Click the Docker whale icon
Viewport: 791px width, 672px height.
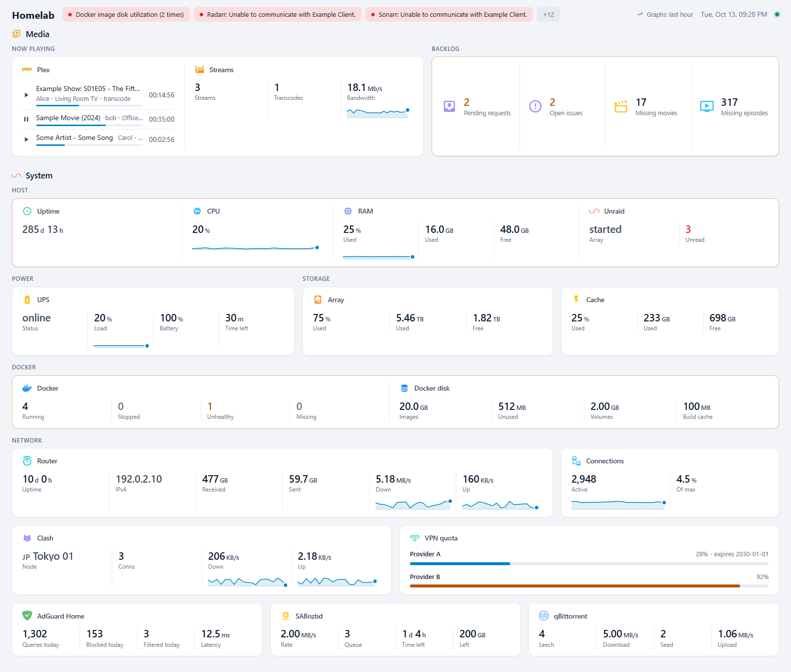(27, 388)
